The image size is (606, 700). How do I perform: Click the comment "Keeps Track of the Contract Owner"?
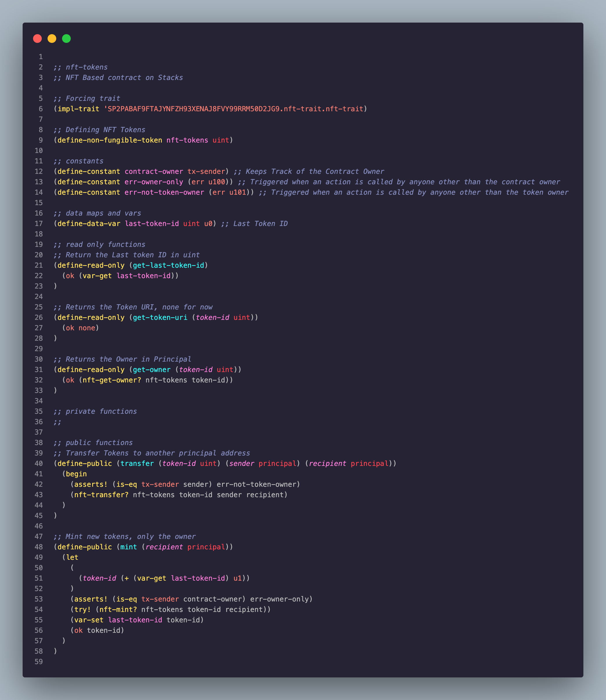coord(315,172)
